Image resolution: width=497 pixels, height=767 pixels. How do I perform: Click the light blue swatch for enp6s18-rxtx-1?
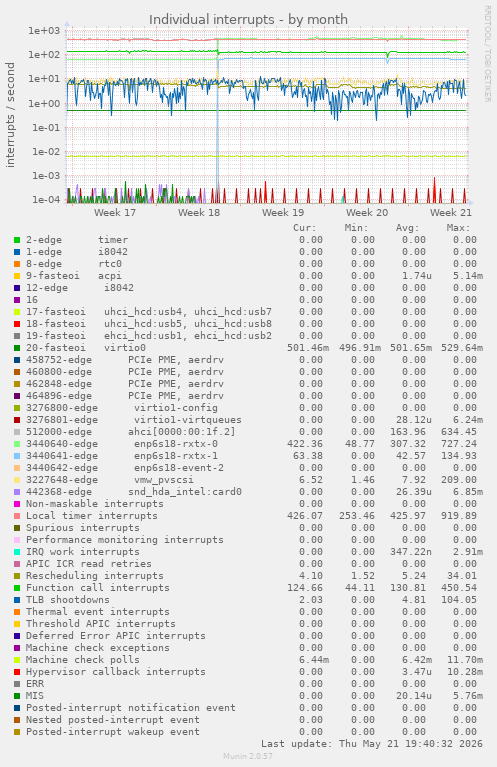(x=17, y=456)
